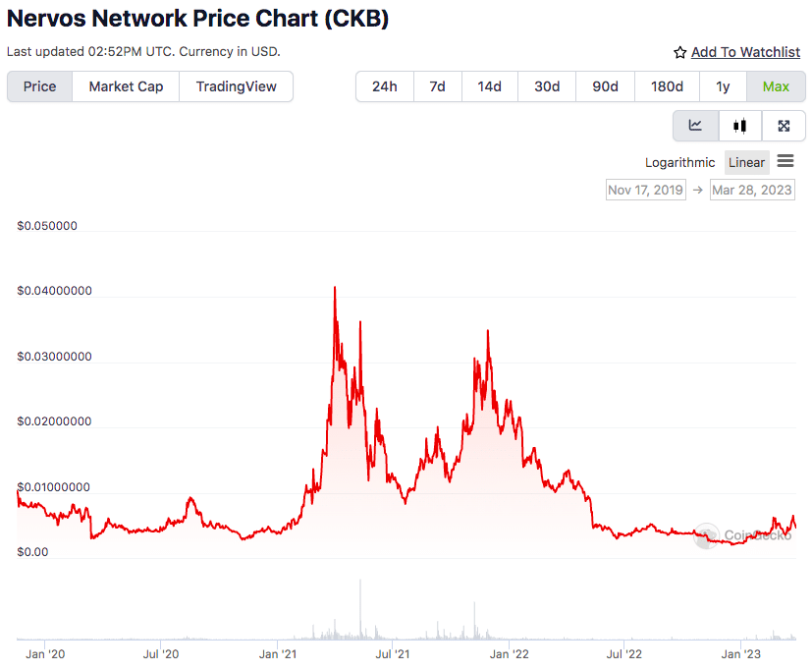Click the Nervos Network Price Chart heading
Viewport: 812px width, 671px height.
(x=197, y=19)
